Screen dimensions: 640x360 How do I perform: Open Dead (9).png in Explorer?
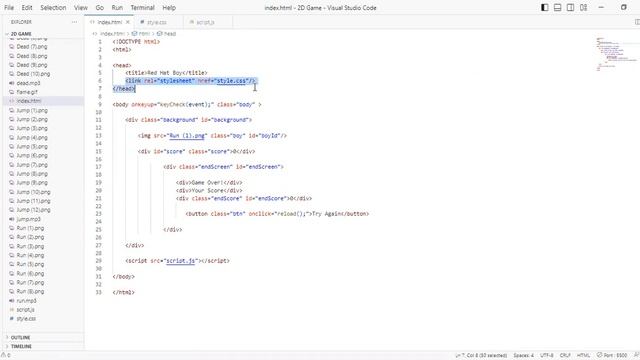pyautogui.click(x=32, y=65)
